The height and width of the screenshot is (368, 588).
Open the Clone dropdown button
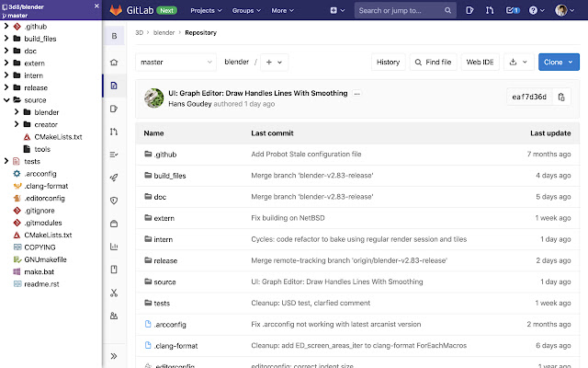coord(559,63)
